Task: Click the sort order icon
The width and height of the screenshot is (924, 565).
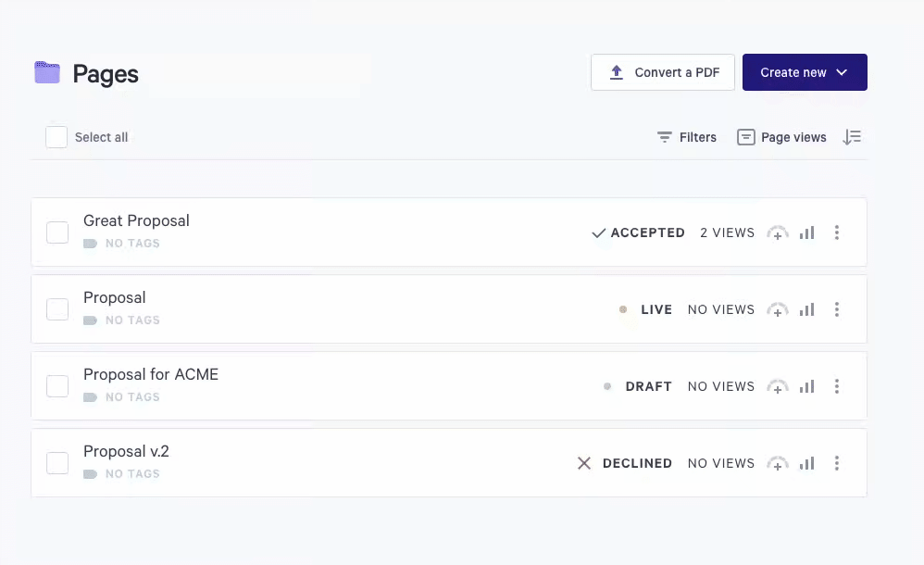Action: 852,137
